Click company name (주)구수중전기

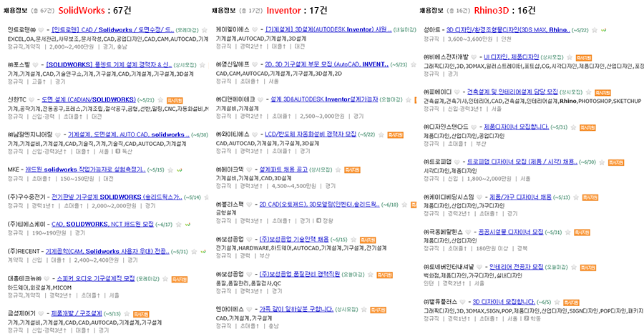pos(26,197)
